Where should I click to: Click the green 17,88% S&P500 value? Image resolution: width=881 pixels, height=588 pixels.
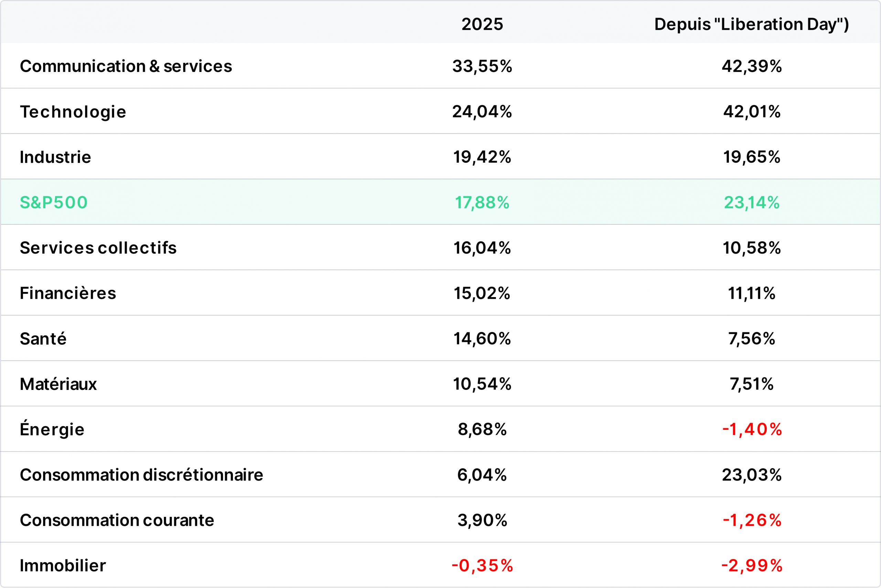(x=482, y=203)
